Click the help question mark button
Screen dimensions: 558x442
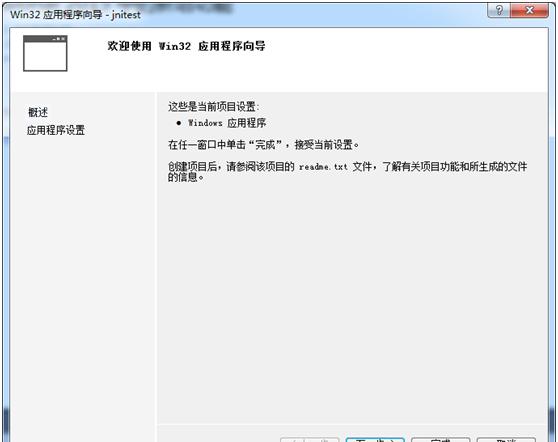[499, 10]
